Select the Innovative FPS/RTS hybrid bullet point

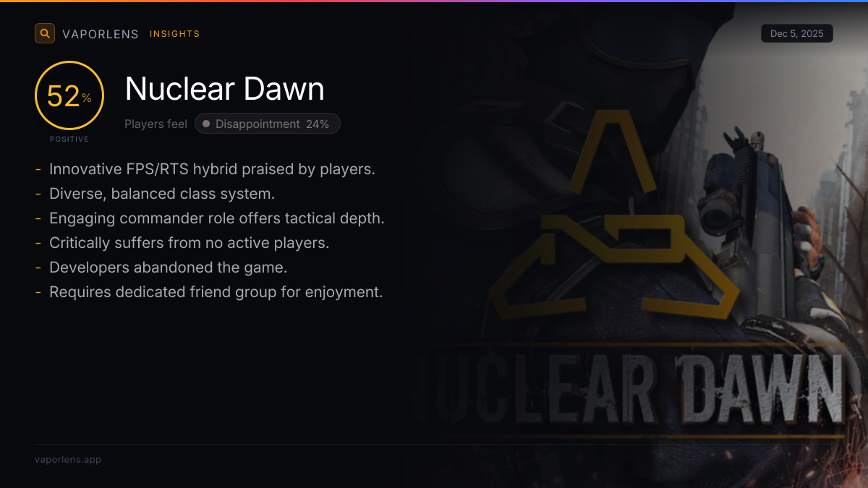212,169
